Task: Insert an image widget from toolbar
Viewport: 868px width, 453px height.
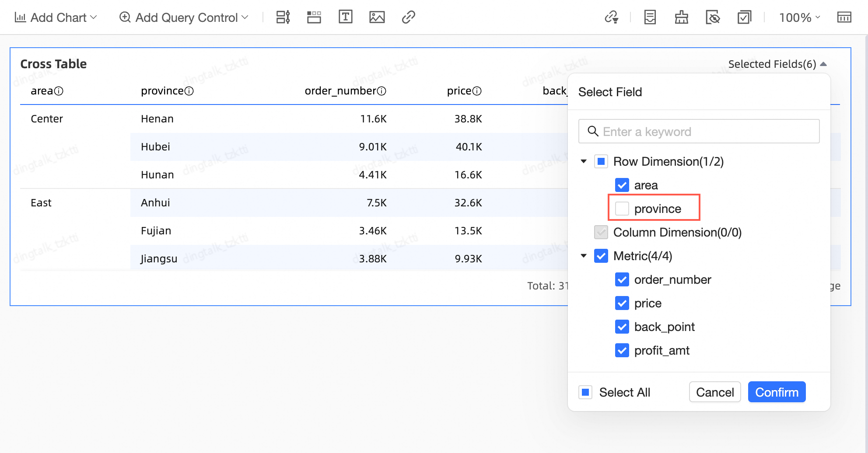Action: point(377,17)
